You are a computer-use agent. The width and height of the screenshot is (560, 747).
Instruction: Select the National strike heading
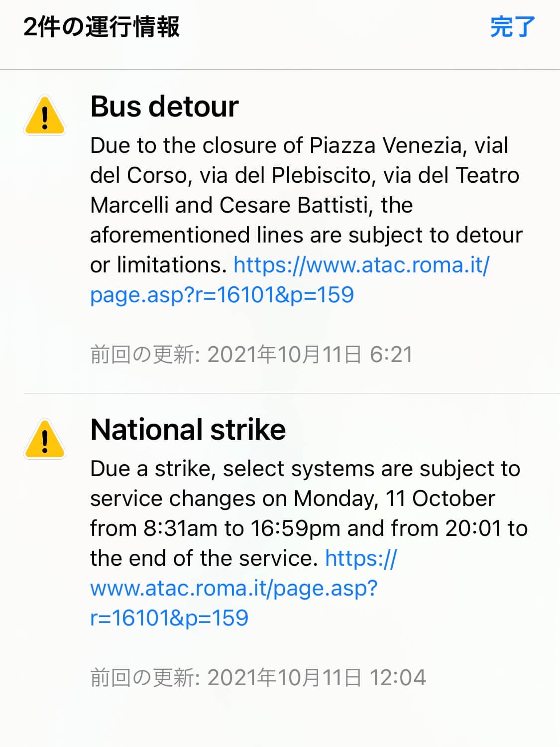pos(188,430)
